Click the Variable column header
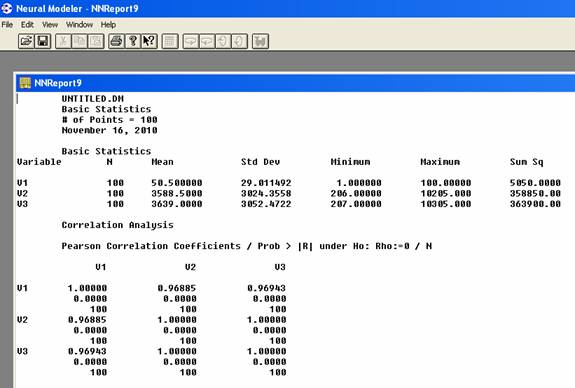This screenshot has width=575, height=388. click(39, 162)
